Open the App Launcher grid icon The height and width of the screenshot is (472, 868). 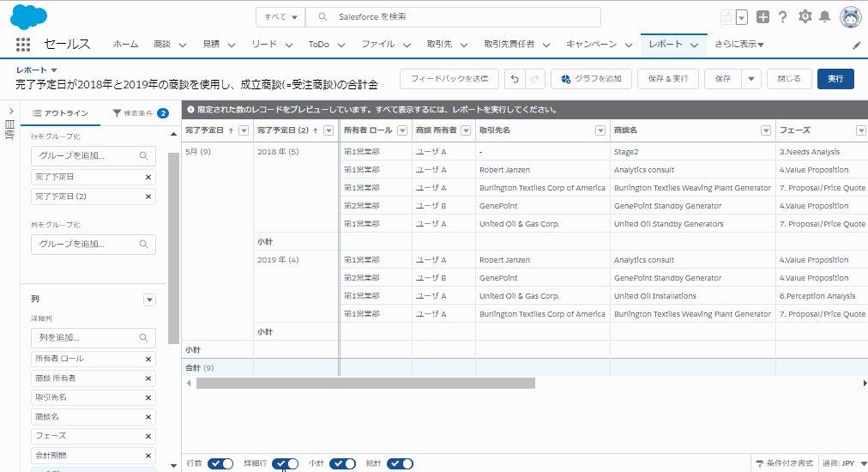click(22, 45)
